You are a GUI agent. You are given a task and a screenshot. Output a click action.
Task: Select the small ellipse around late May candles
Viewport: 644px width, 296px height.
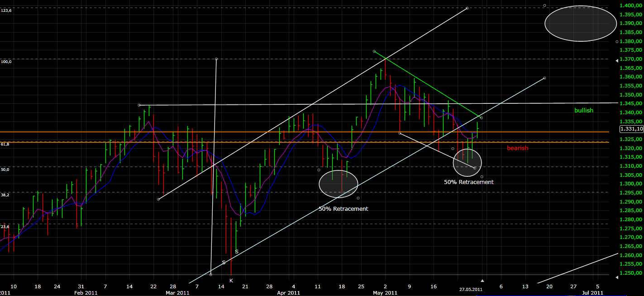click(x=467, y=162)
